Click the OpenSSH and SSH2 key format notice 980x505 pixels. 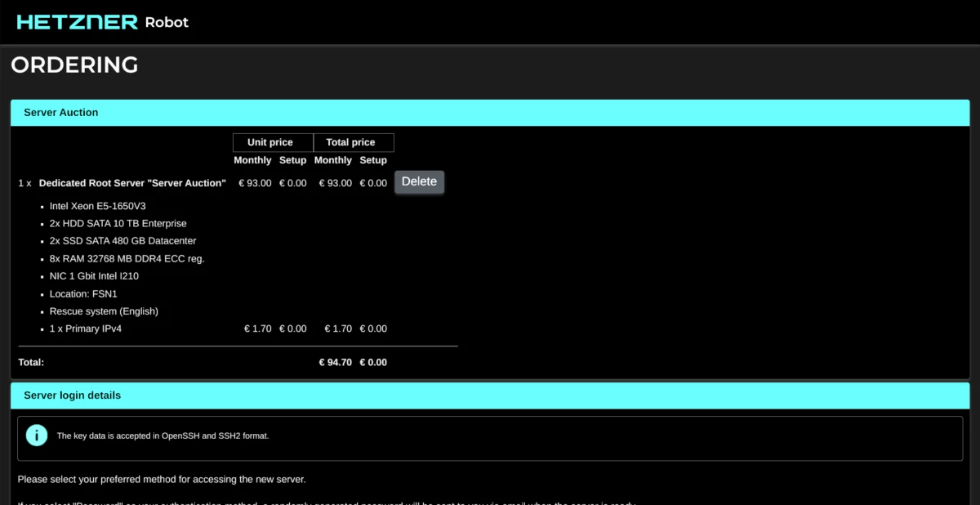163,436
